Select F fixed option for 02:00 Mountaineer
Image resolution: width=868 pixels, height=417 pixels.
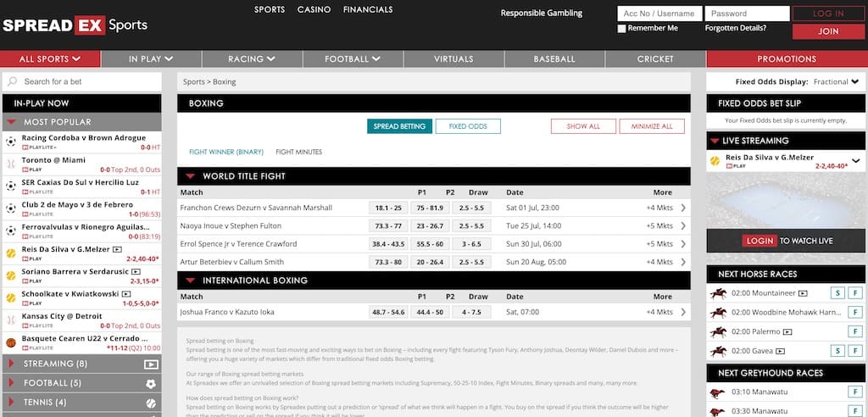(855, 293)
